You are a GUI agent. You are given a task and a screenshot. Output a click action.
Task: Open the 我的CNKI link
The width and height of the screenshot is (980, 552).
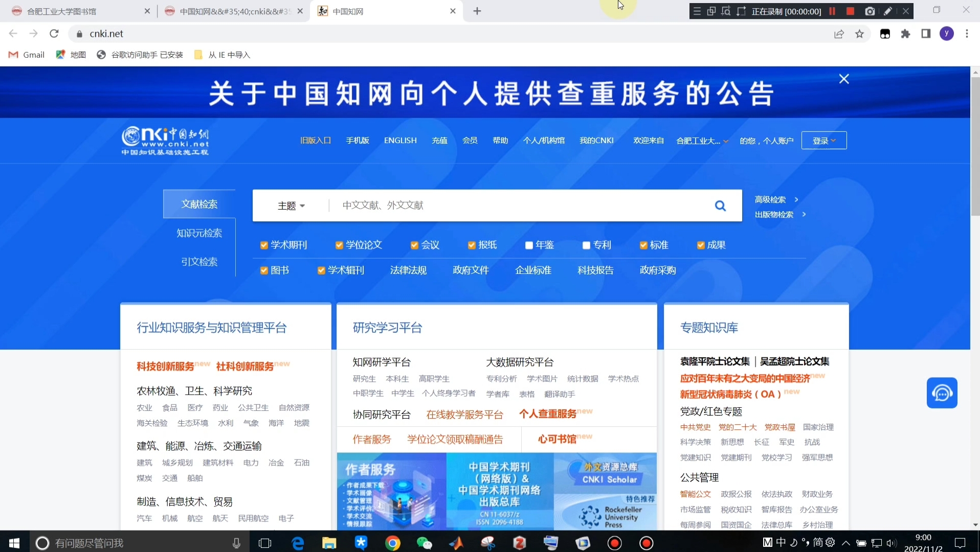tap(596, 141)
